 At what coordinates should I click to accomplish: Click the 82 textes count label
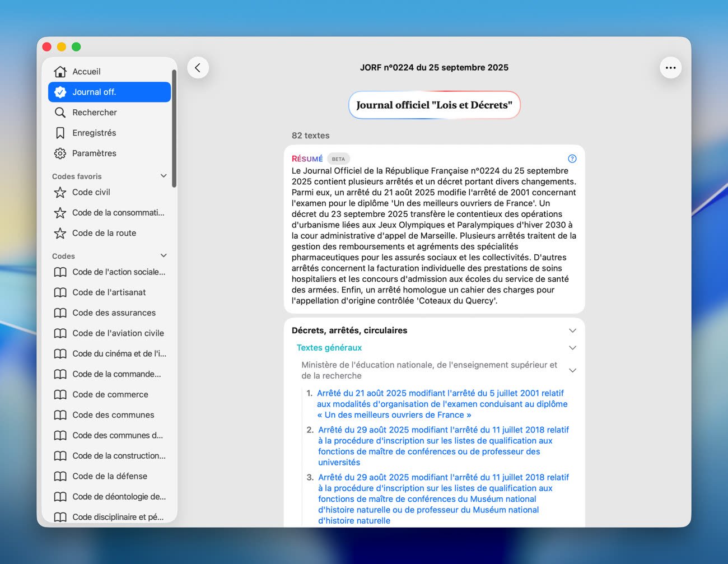[x=310, y=136]
